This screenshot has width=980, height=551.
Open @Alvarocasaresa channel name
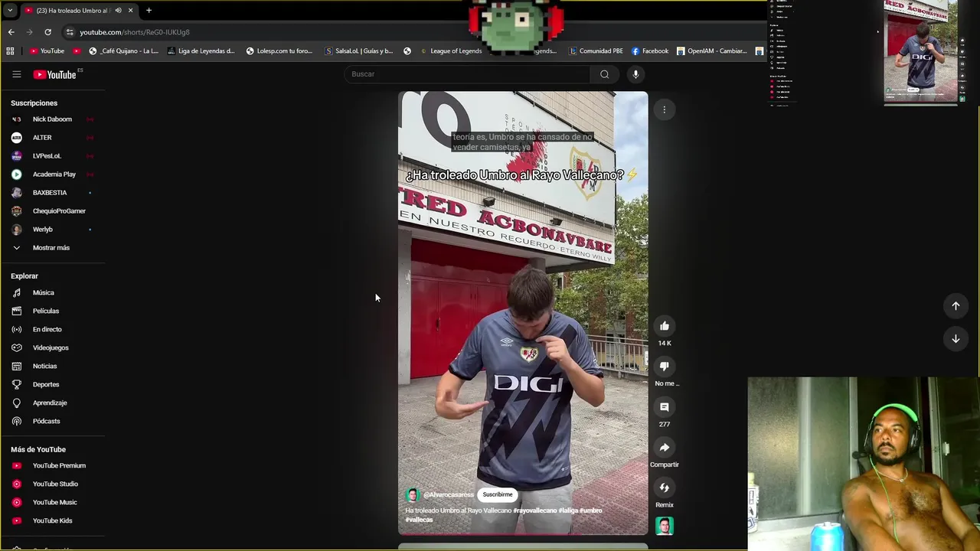[x=449, y=495]
